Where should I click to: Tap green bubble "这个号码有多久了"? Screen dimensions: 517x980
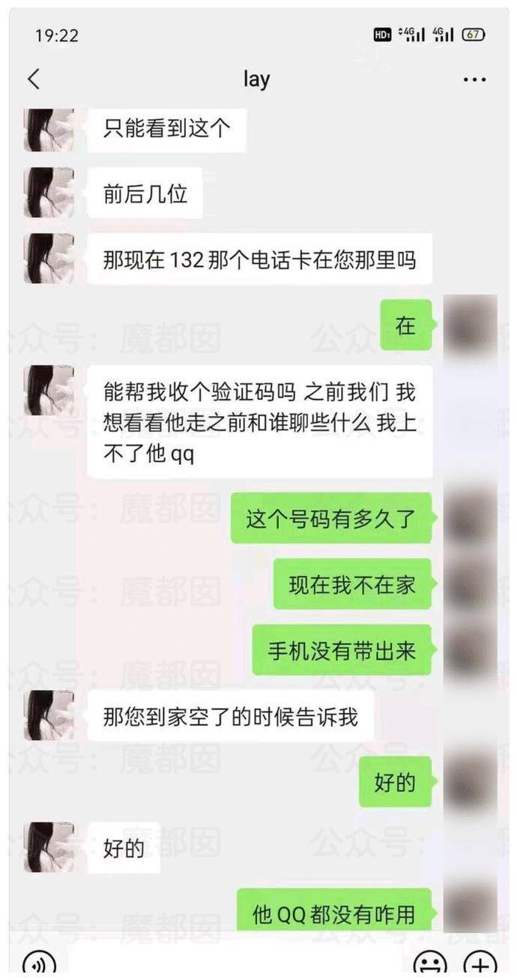[330, 519]
